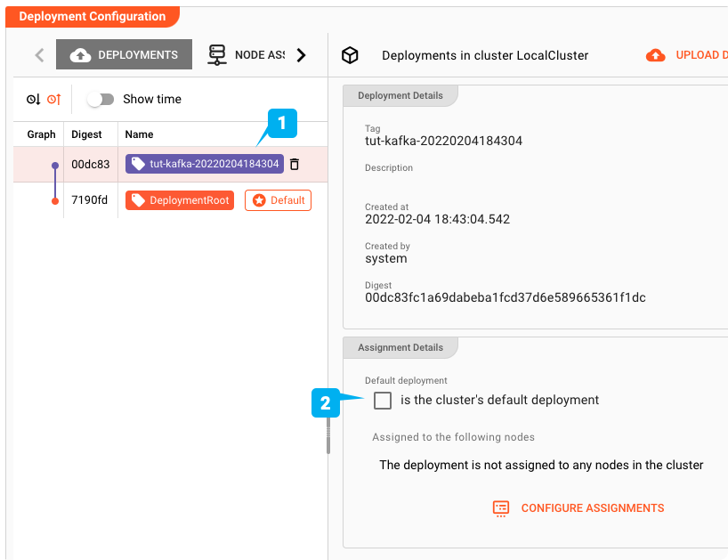Click the Configure Assignments button

[x=592, y=508]
